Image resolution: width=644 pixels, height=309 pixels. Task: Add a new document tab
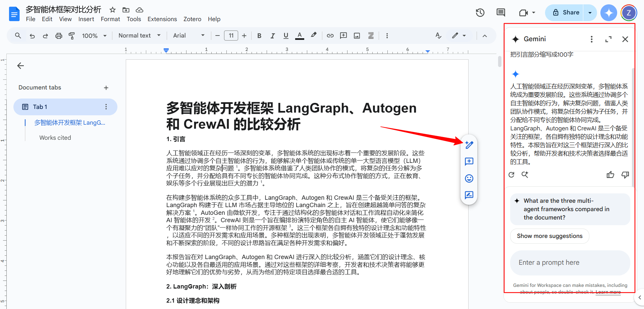106,88
